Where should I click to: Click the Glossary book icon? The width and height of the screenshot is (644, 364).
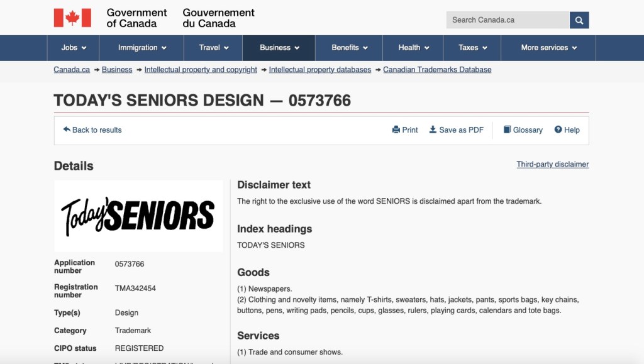(507, 130)
